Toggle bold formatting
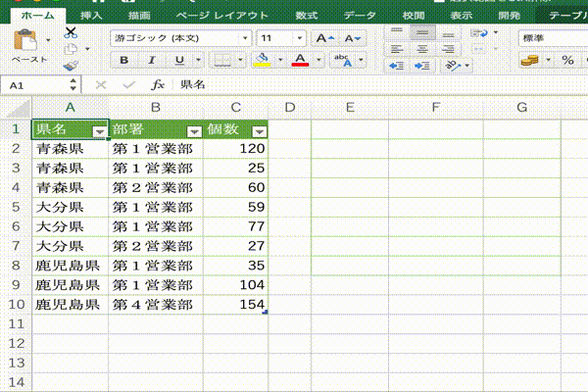588x392 pixels. click(124, 61)
